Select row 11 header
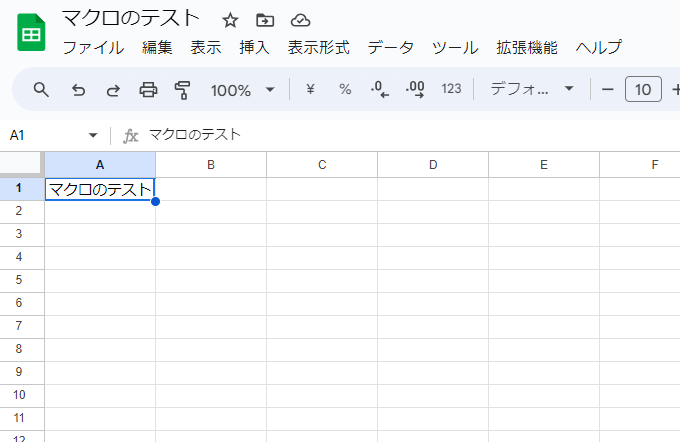This screenshot has width=680, height=442. coord(22,419)
